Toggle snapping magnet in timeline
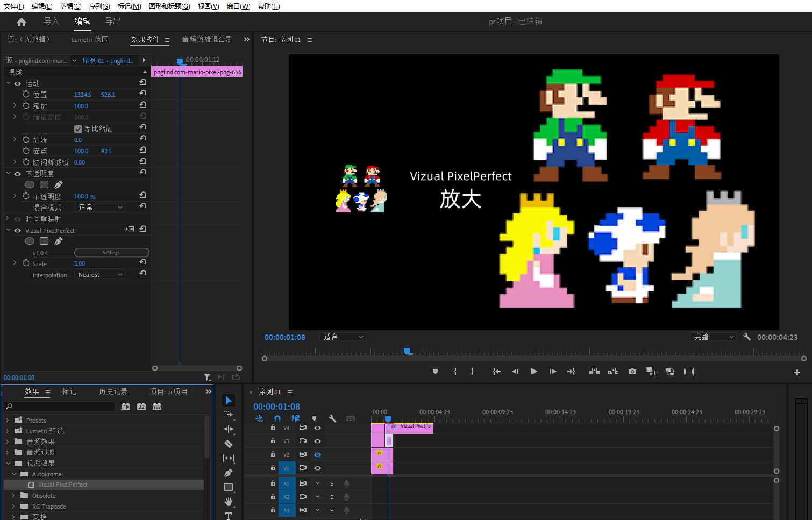812x520 pixels. click(x=277, y=418)
